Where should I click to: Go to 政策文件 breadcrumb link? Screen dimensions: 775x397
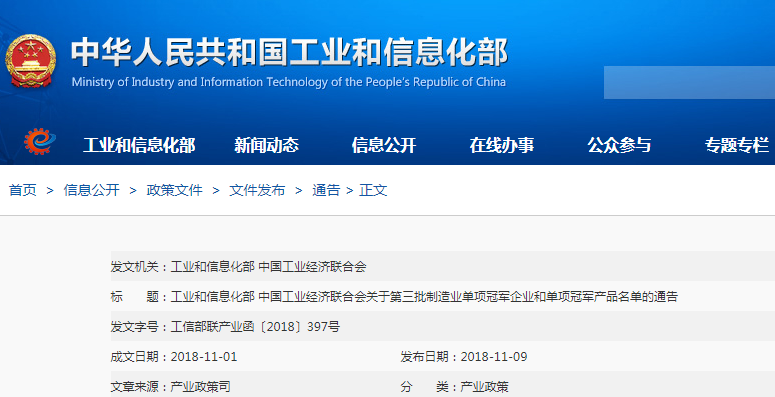click(x=174, y=190)
